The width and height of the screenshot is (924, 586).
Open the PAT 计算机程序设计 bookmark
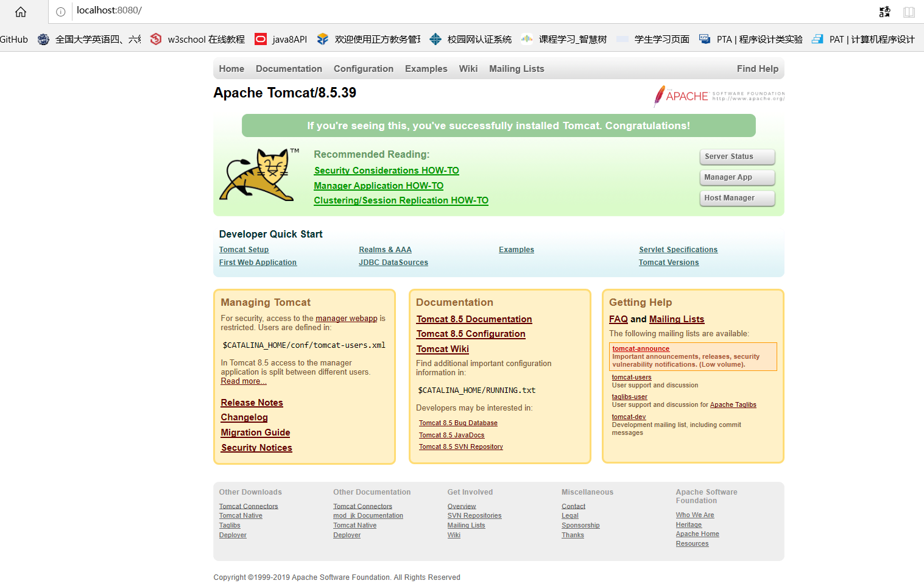pos(863,40)
